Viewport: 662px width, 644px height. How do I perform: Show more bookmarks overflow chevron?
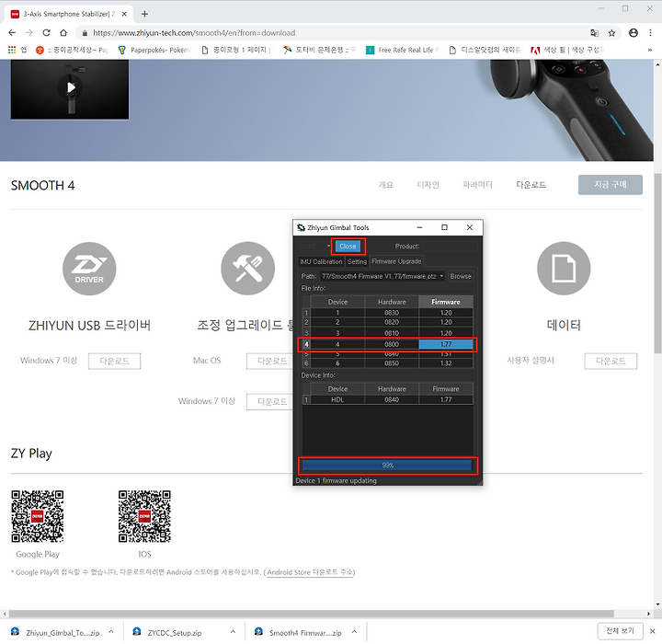coord(649,50)
